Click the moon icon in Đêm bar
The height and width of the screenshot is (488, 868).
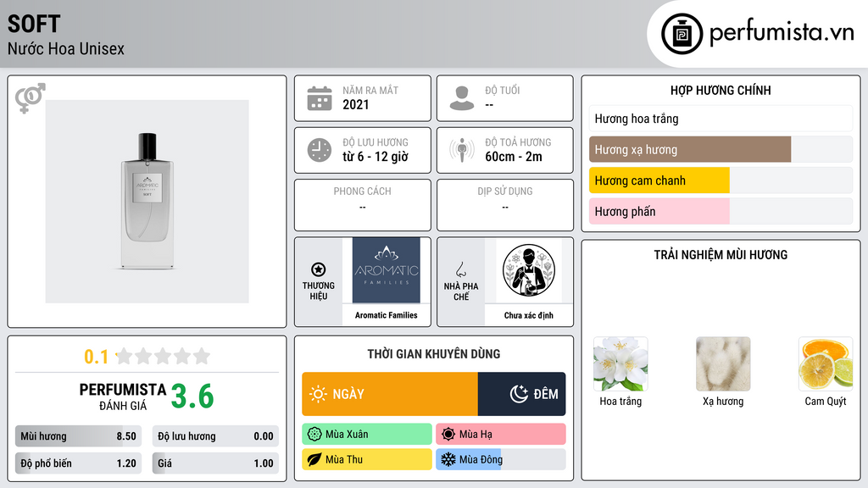519,394
